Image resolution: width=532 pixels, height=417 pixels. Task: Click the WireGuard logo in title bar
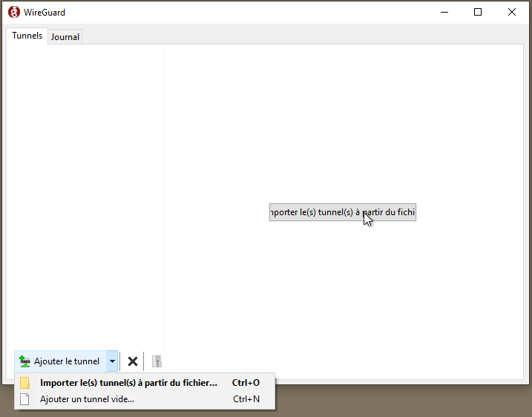pyautogui.click(x=13, y=12)
